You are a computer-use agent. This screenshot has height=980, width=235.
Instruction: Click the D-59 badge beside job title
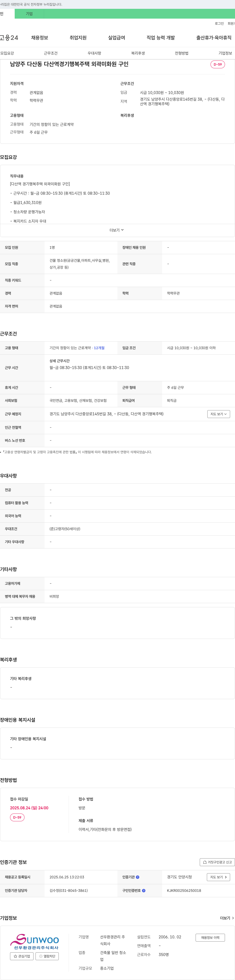tap(218, 64)
